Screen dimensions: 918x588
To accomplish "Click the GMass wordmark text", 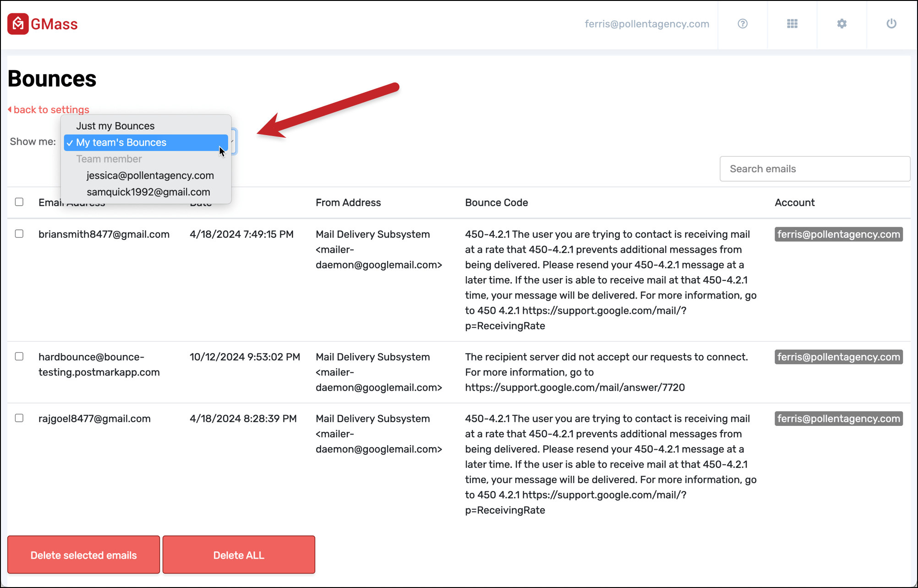I will (54, 24).
